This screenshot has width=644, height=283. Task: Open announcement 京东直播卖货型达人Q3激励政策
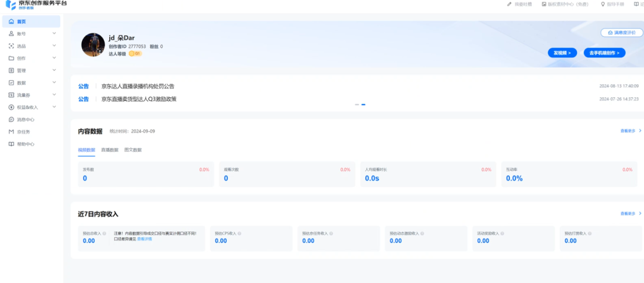[139, 99]
